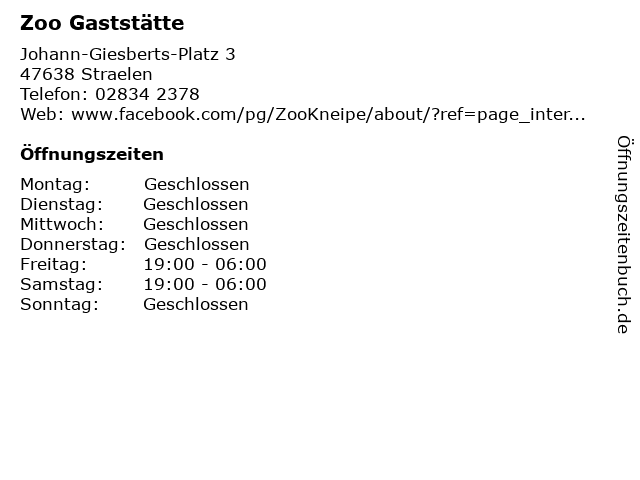
Task: Click Geschlossen status next to Mittwoch
Action: (196, 224)
